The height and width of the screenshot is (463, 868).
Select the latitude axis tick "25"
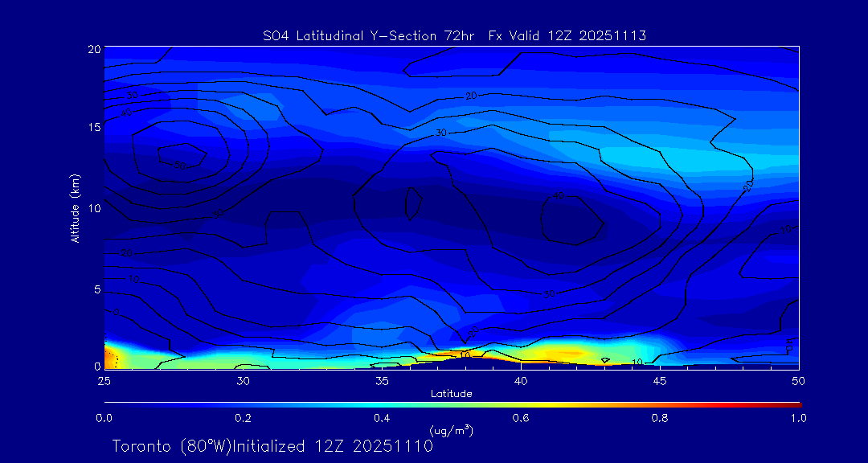pyautogui.click(x=104, y=381)
